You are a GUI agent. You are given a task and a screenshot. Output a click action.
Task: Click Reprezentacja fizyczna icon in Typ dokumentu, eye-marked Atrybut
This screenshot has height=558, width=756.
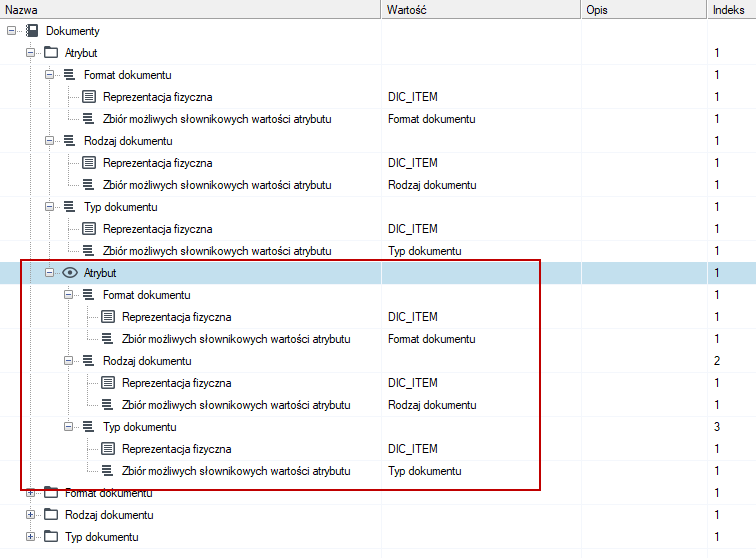[108, 449]
